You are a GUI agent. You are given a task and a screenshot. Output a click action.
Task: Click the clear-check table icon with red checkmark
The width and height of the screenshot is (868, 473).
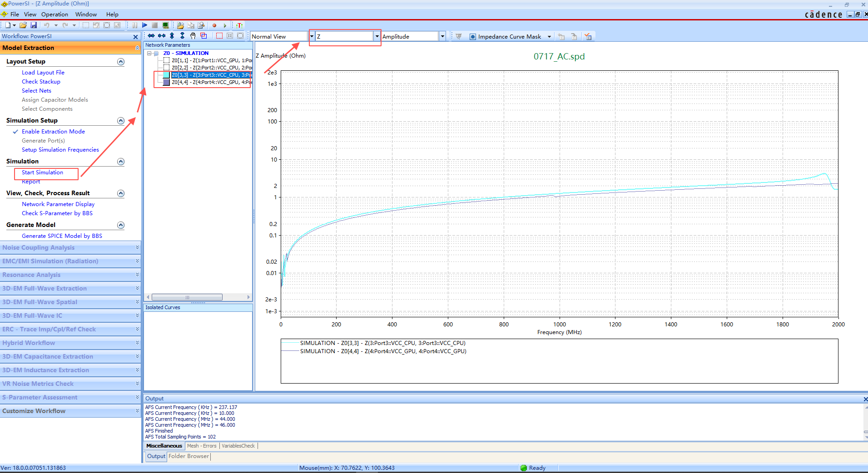click(588, 36)
